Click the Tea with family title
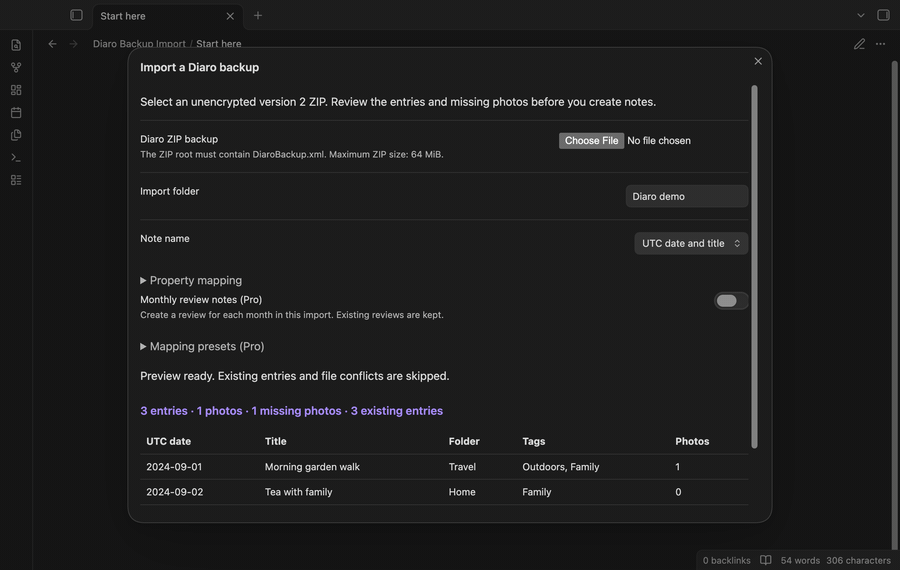This screenshot has height=570, width=900. 298,492
